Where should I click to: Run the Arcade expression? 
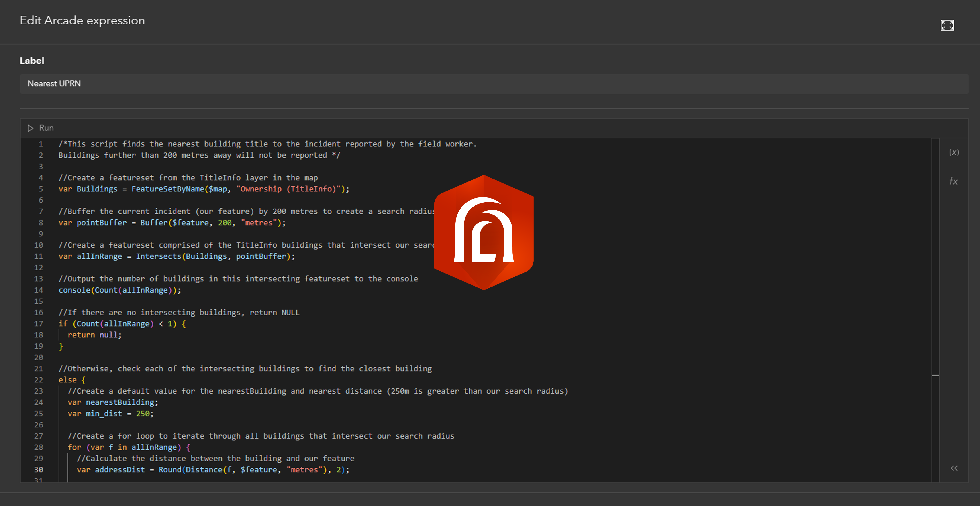40,128
